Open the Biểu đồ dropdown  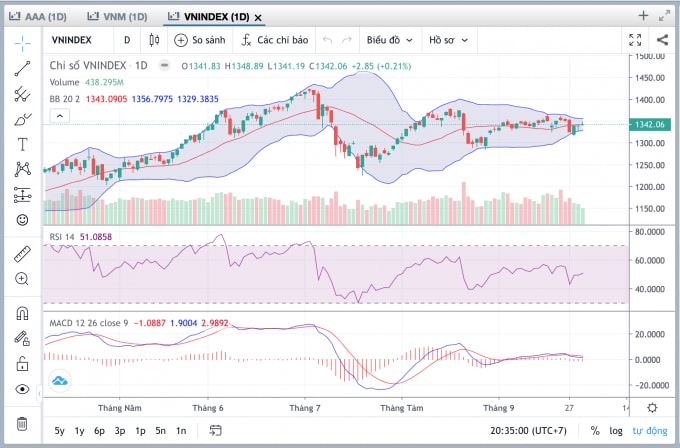389,40
